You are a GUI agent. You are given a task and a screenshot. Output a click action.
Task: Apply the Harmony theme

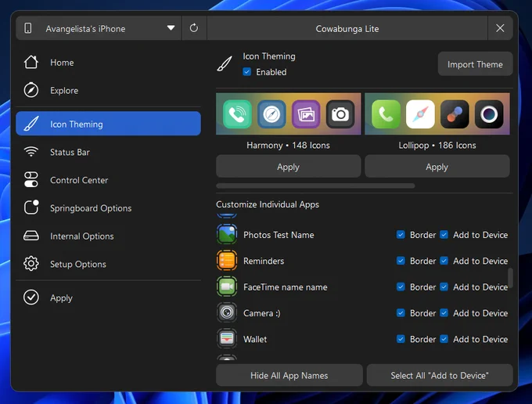288,167
